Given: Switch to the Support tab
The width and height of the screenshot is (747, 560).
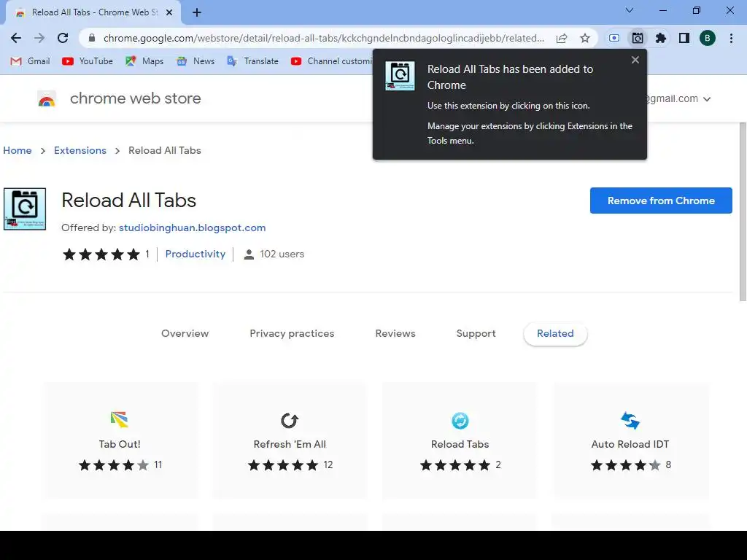Looking at the screenshot, I should point(476,333).
